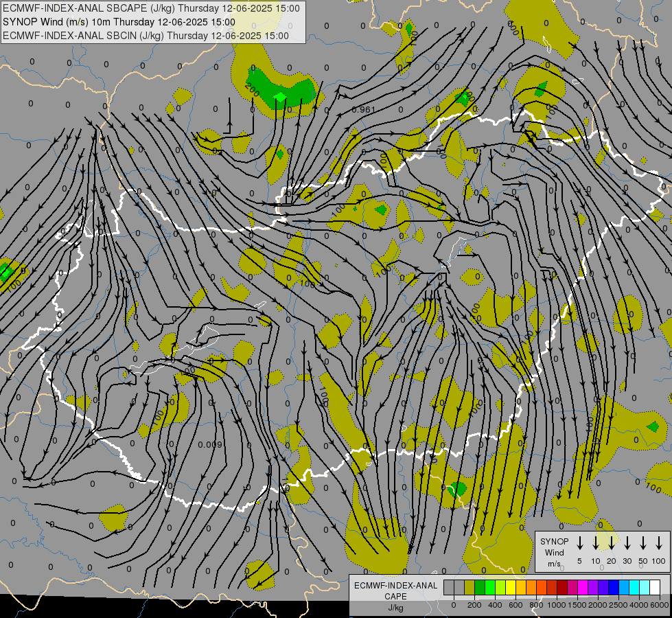Click the 4000 tick on CAPE scale
Screen dimensions: 672x618
639,605
